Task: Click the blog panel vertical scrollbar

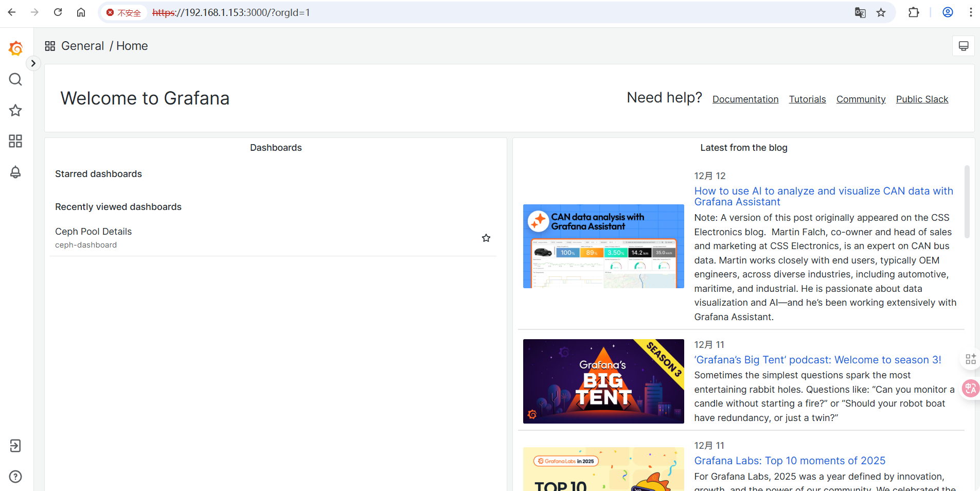Action: point(967,202)
